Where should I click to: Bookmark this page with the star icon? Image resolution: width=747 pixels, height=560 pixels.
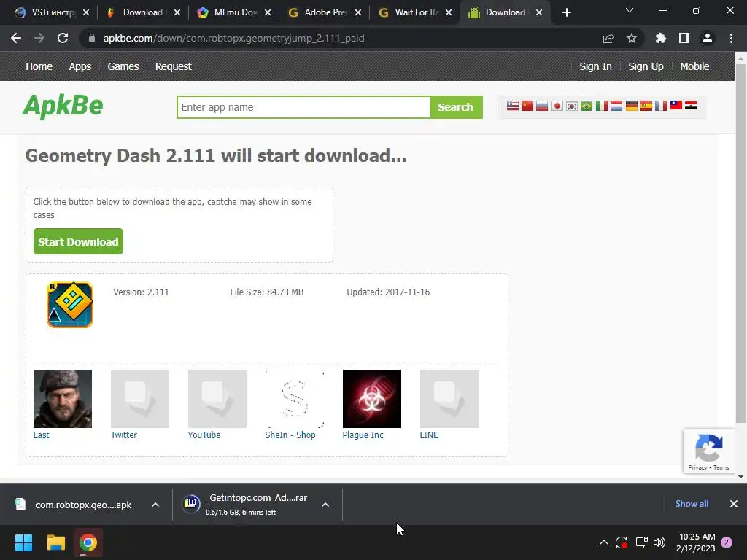[x=632, y=38]
